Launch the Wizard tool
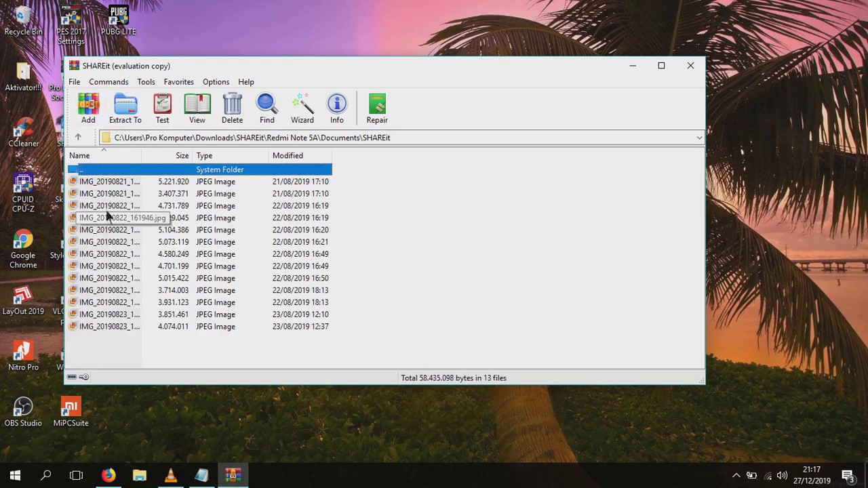Viewport: 868px width, 488px height. [x=302, y=108]
